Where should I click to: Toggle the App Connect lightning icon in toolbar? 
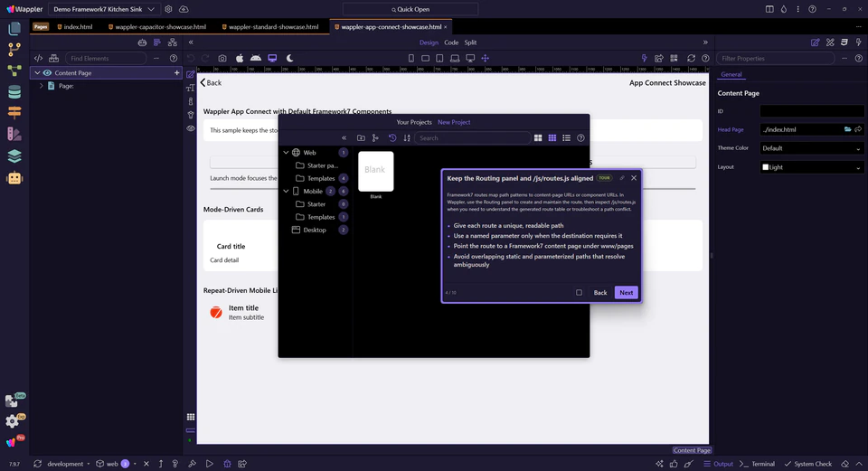point(644,58)
